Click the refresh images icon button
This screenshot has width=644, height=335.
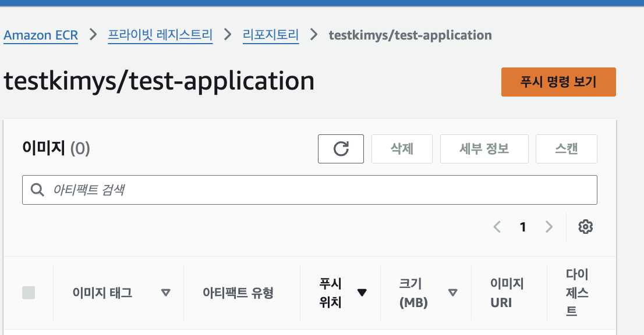coord(341,149)
